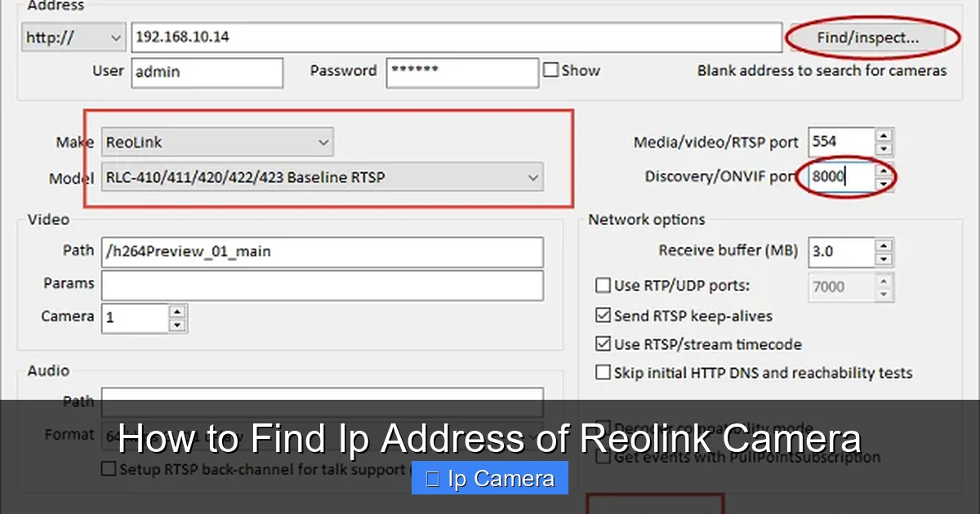Tick the Show password checkbox
The width and height of the screenshot is (980, 514).
click(551, 70)
